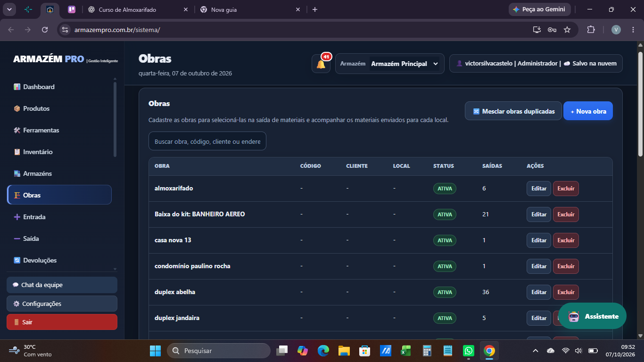Open the notifications bell with 41 badge

coord(321,64)
